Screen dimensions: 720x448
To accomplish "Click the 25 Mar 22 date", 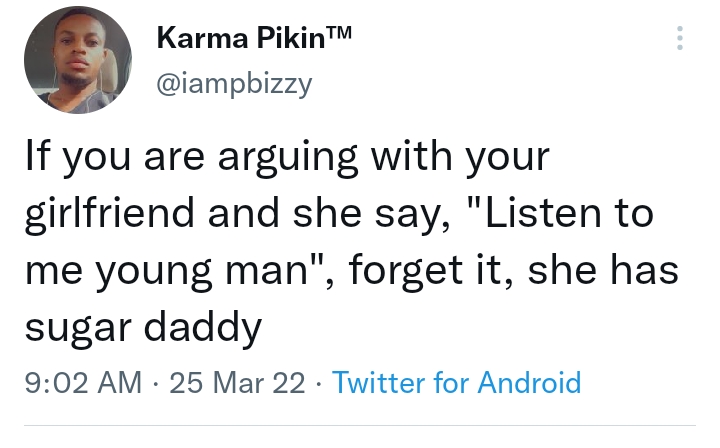I will (237, 382).
